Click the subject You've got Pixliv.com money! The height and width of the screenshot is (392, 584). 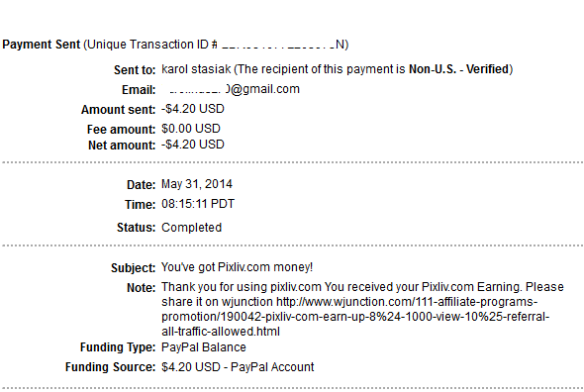(237, 267)
